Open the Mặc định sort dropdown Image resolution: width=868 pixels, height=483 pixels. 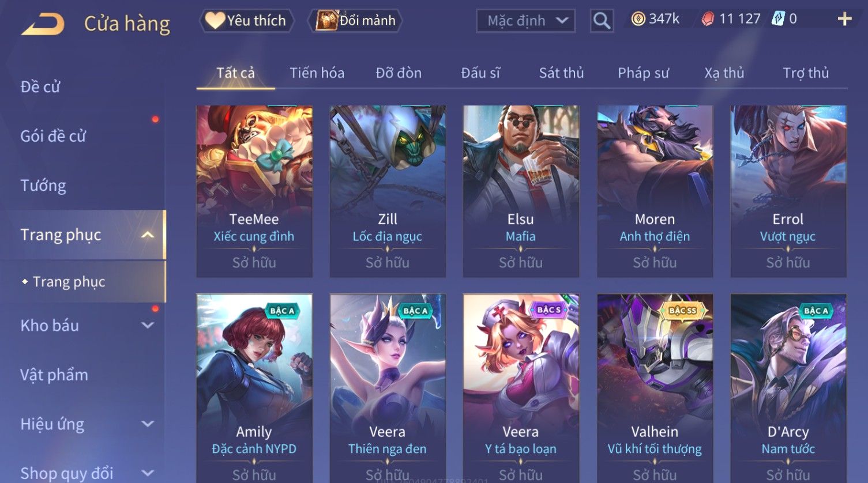tap(525, 21)
